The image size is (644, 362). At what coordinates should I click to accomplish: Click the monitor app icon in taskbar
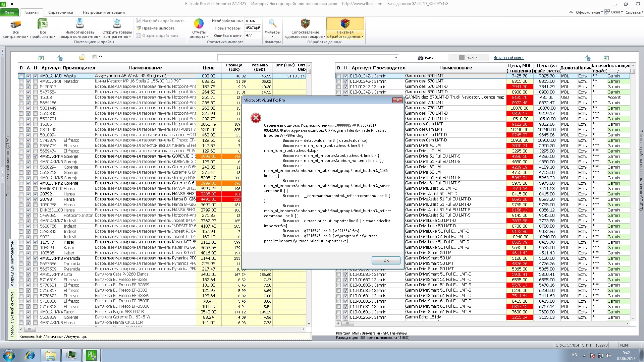coord(71,355)
